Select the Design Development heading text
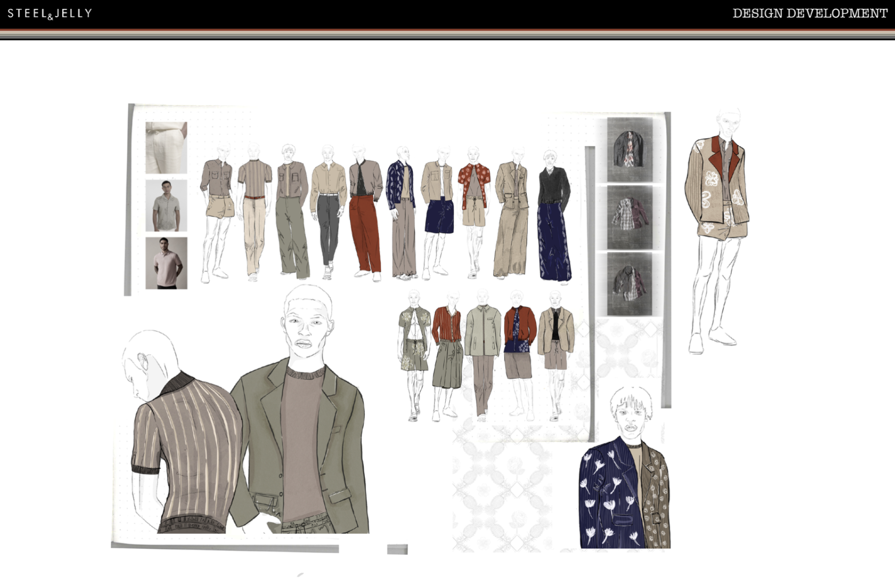895x588 pixels. pos(810,13)
